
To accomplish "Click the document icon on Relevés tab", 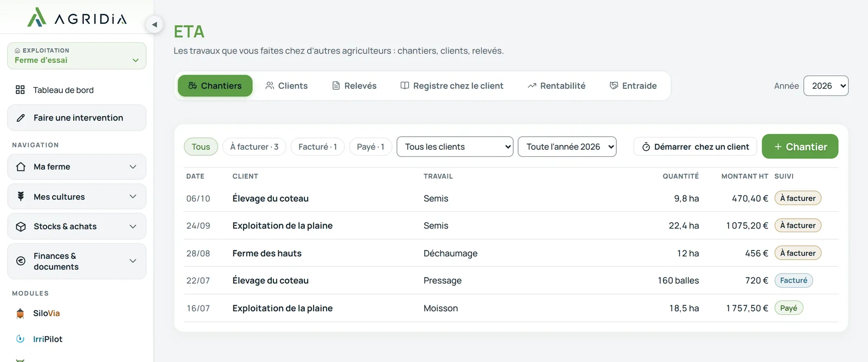I will 336,86.
